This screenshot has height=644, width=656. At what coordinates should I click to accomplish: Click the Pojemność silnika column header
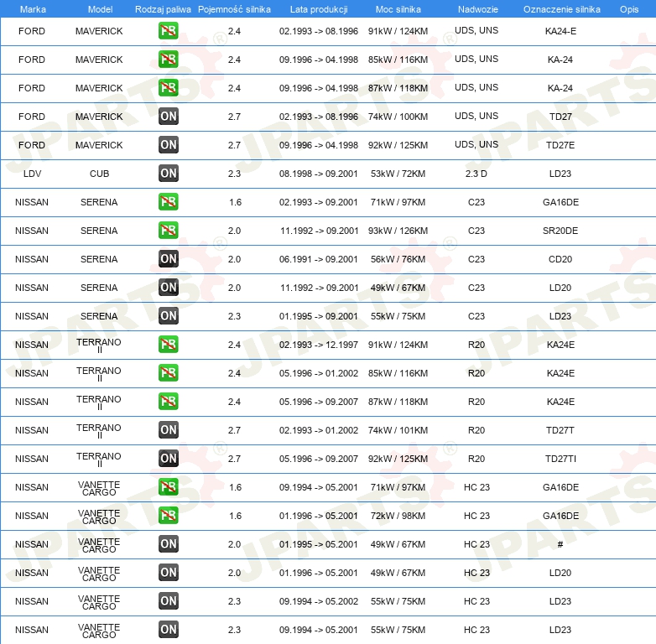point(234,9)
